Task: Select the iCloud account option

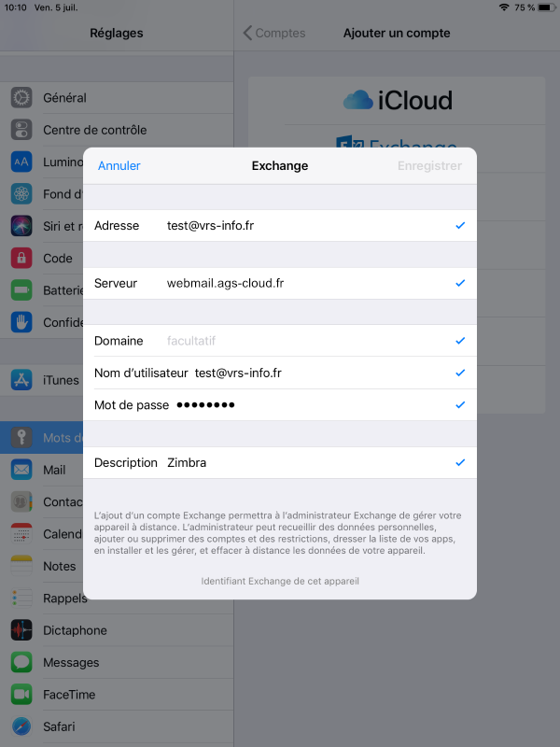Action: [x=397, y=101]
